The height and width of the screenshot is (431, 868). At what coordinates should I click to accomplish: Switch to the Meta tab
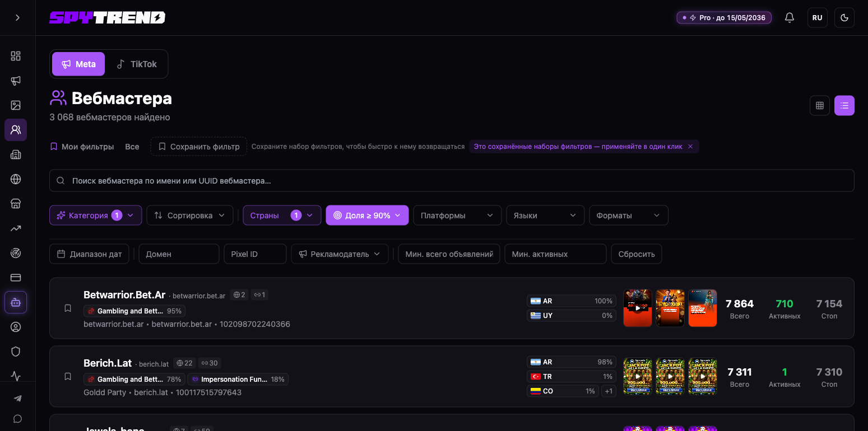coord(78,64)
